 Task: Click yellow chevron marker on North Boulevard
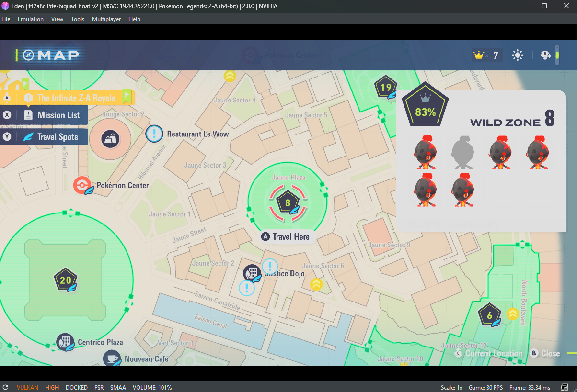(x=513, y=314)
